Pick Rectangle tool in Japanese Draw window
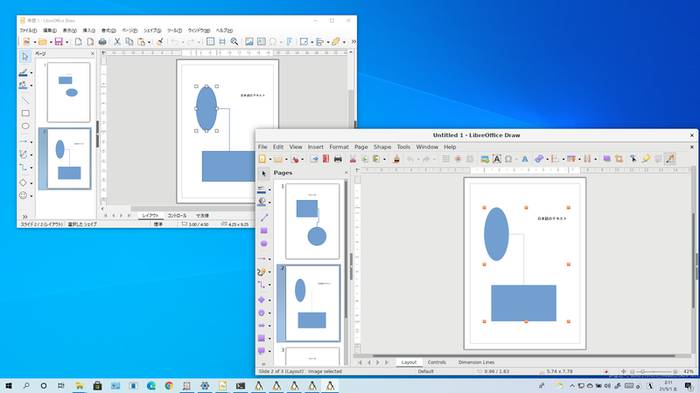The height and width of the screenshot is (393, 700). click(x=25, y=113)
